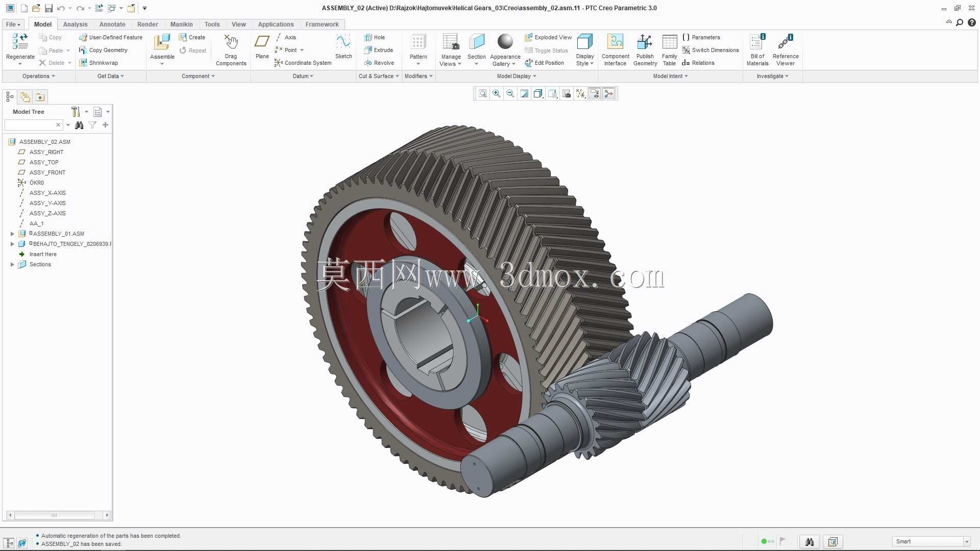Click the Relations button

[x=698, y=63]
